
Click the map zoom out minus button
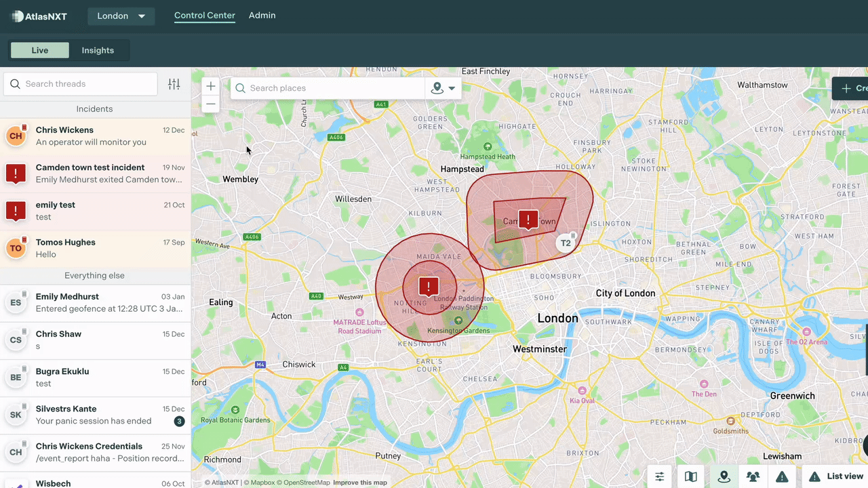pyautogui.click(x=211, y=104)
